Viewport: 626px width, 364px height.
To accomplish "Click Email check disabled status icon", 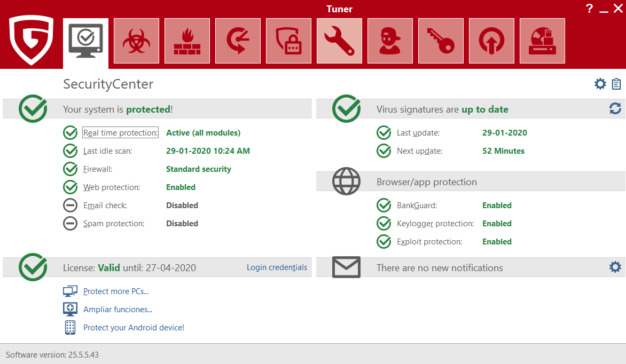I will 71,205.
